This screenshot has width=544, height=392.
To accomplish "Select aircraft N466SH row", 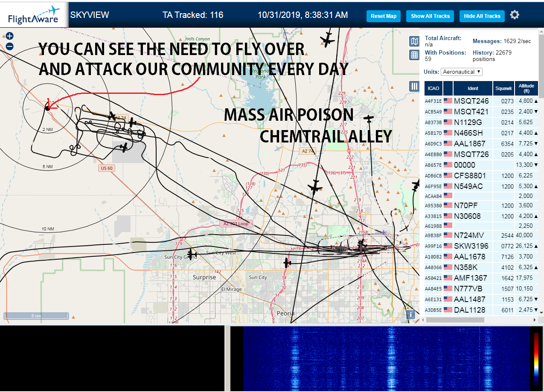I will 481,133.
